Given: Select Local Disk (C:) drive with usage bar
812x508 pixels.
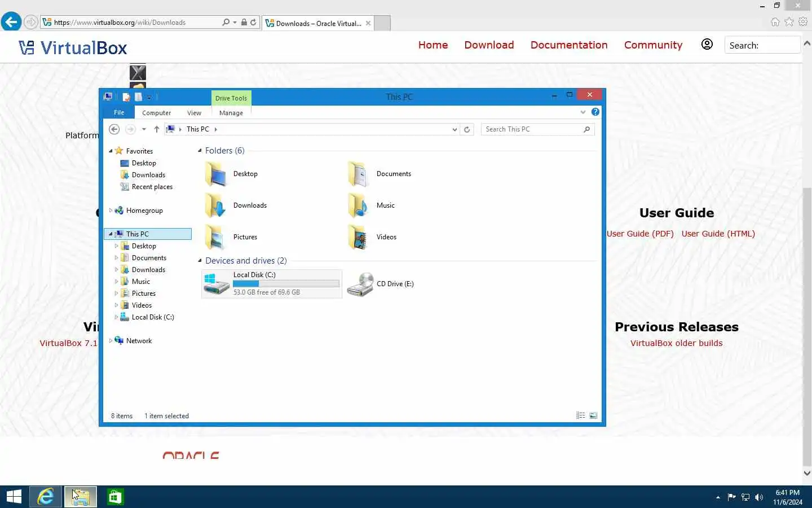Looking at the screenshot, I should click(272, 284).
